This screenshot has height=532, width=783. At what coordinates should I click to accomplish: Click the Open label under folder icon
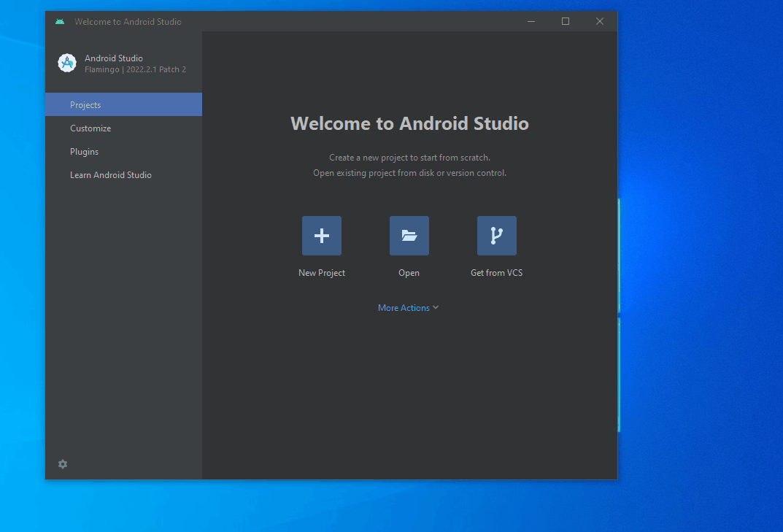point(409,273)
